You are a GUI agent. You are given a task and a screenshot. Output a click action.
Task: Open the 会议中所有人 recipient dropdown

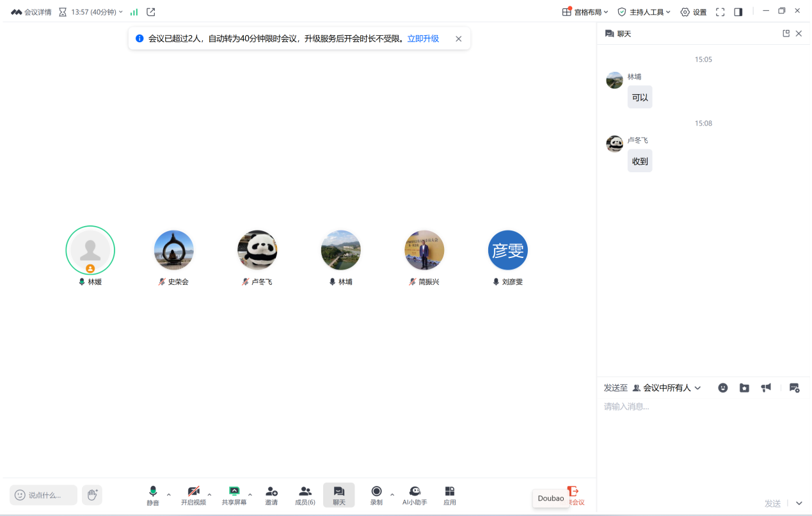667,388
